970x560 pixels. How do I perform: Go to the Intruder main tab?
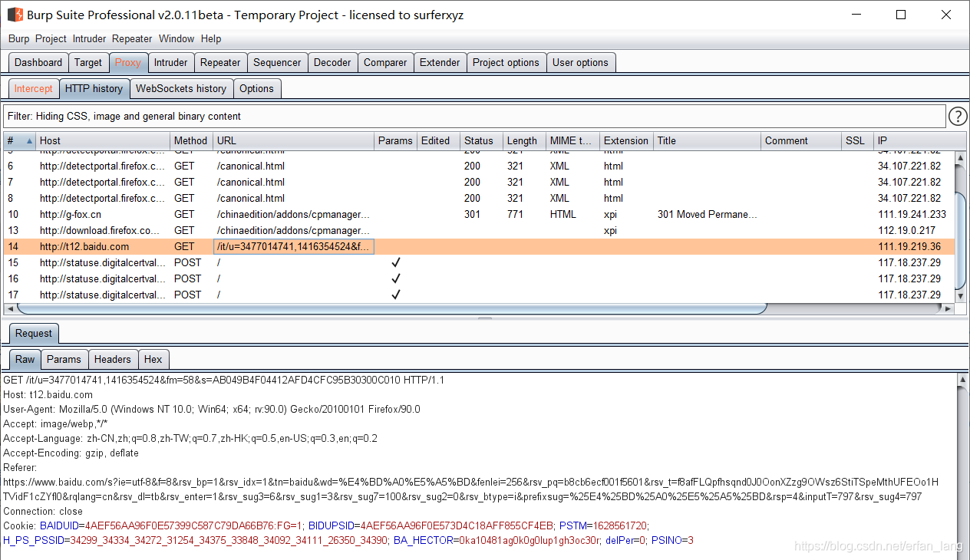171,63
